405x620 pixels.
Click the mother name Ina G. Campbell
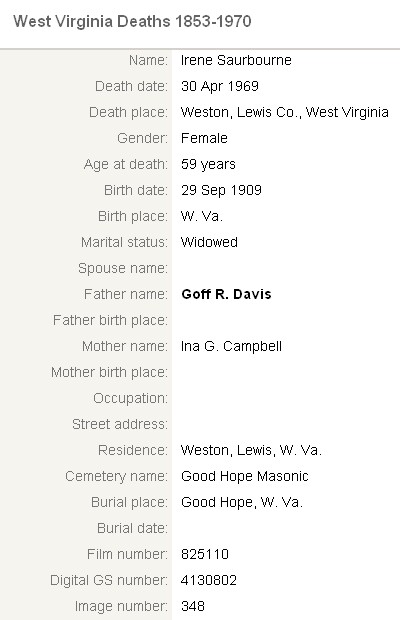(x=231, y=346)
